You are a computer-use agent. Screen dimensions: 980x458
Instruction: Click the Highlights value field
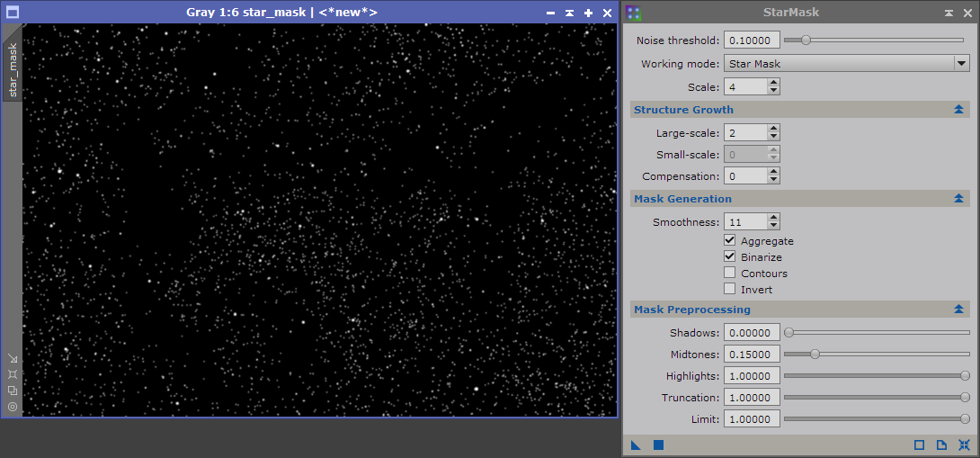752,375
